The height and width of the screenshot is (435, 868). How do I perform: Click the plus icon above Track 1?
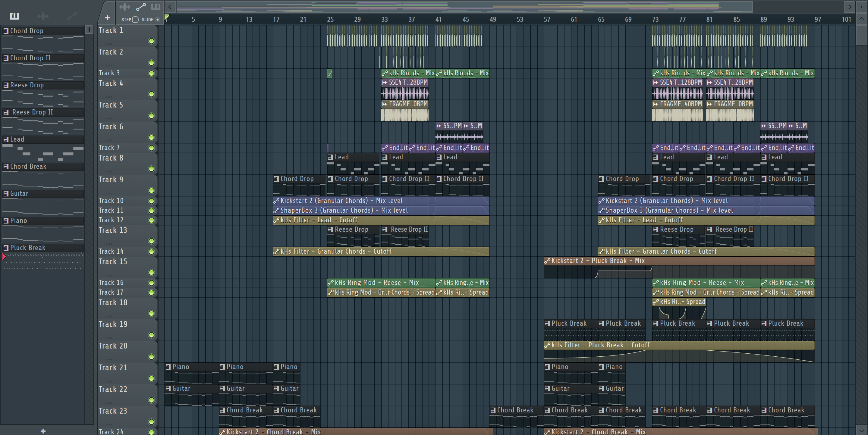(108, 18)
